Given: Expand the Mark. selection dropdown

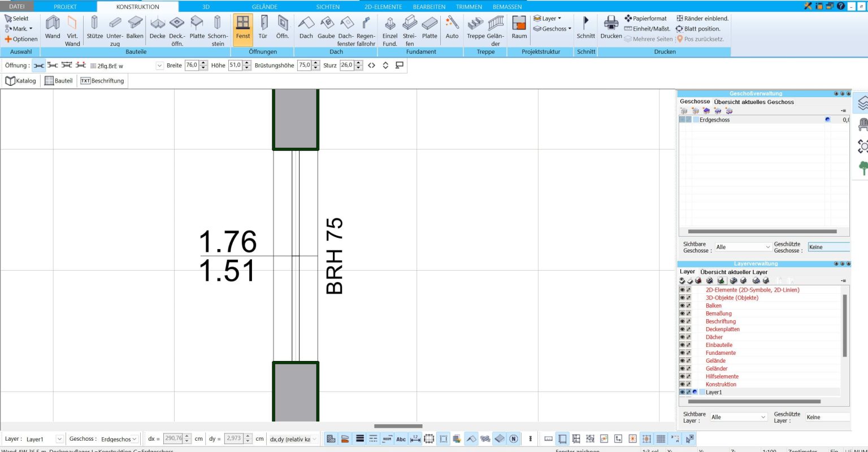Looking at the screenshot, I should [19, 29].
